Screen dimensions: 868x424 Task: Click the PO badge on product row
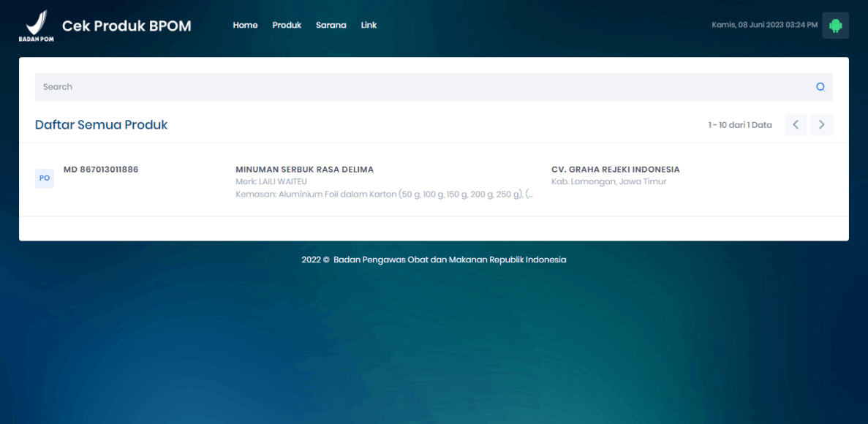pos(45,178)
